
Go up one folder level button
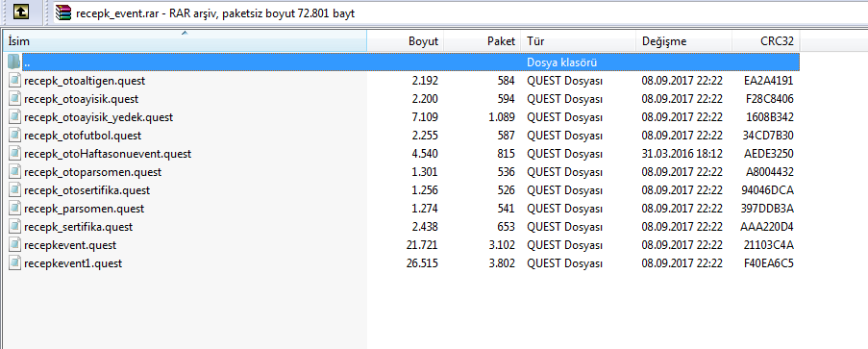pyautogui.click(x=21, y=12)
